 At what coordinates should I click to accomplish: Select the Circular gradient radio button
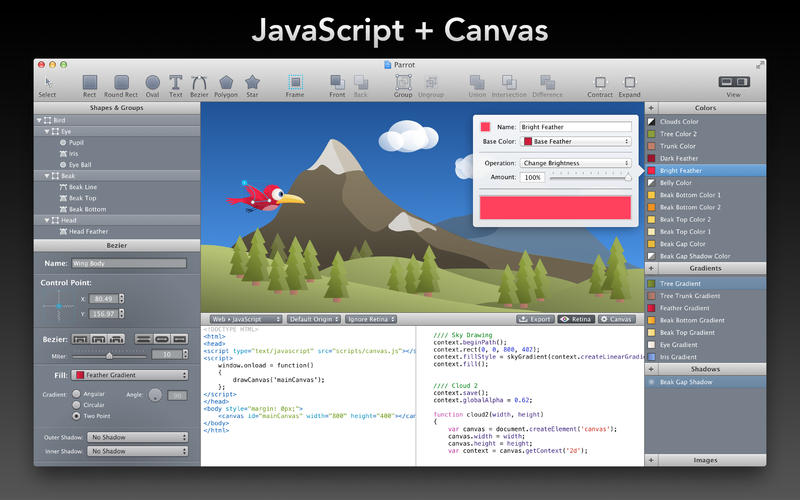[x=77, y=405]
